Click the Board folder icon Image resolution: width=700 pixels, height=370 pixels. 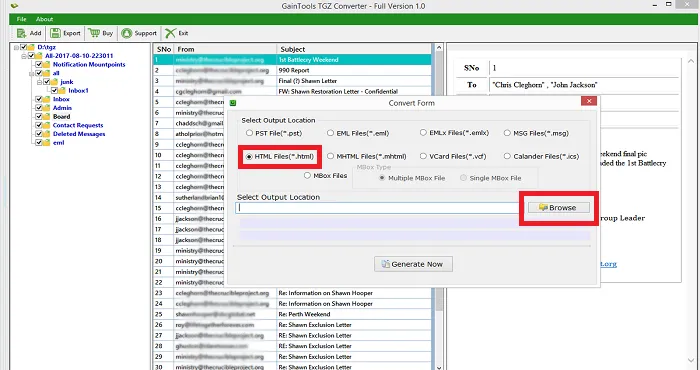pyautogui.click(x=46, y=116)
